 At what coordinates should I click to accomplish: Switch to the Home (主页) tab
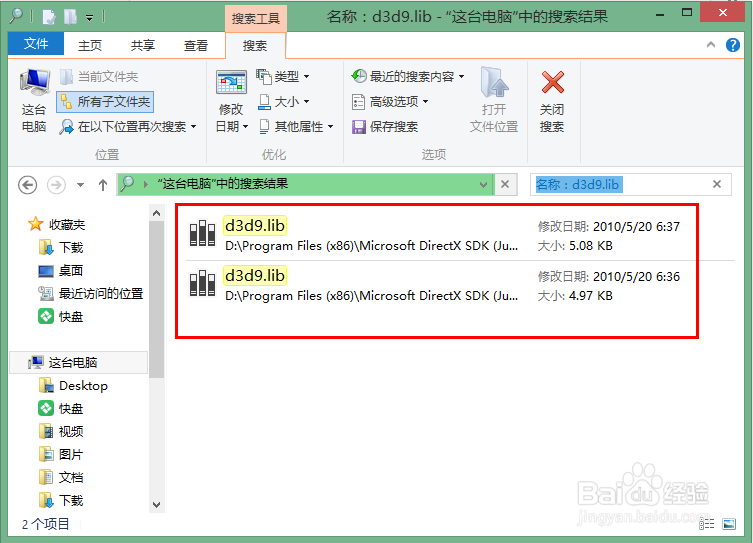coord(90,46)
